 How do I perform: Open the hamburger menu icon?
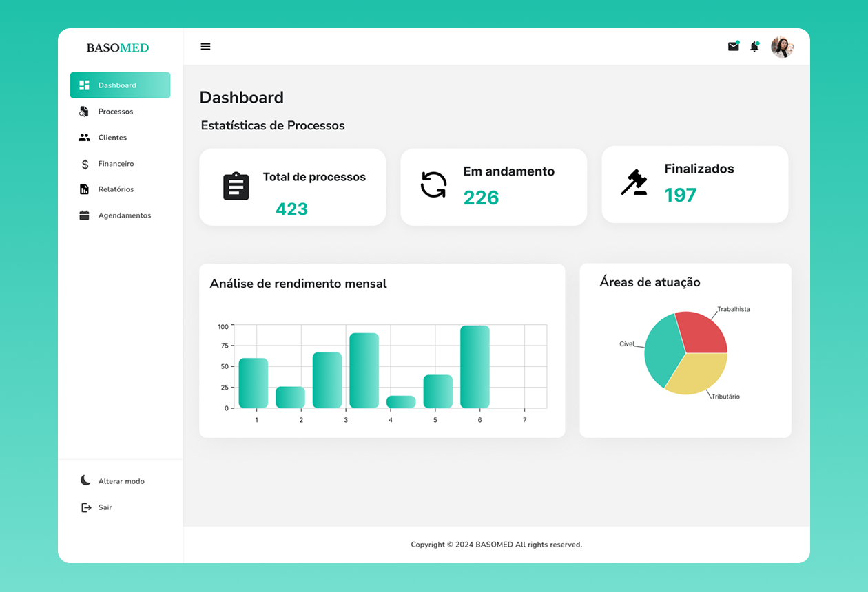point(205,47)
